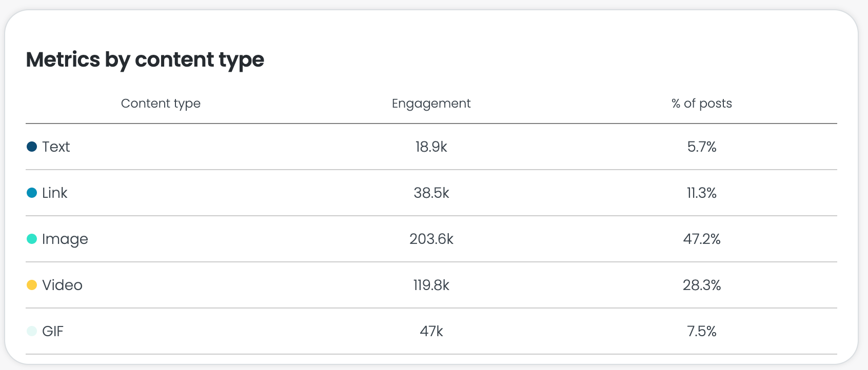The height and width of the screenshot is (370, 868).
Task: Click the Link row label
Action: [55, 193]
